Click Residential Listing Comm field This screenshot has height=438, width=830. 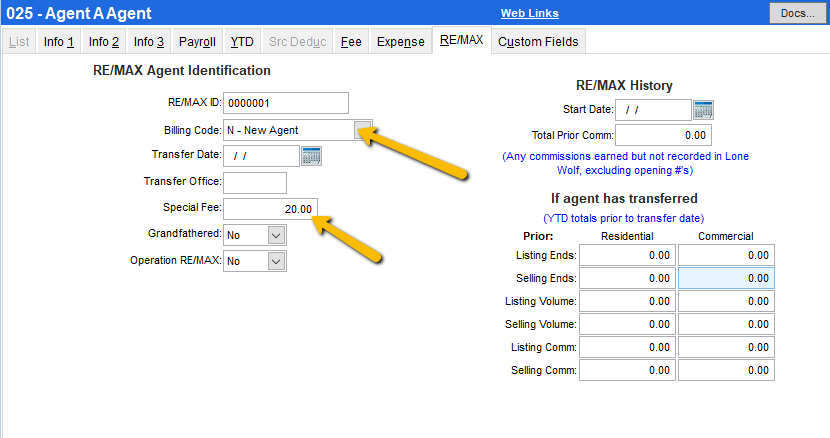tap(627, 347)
